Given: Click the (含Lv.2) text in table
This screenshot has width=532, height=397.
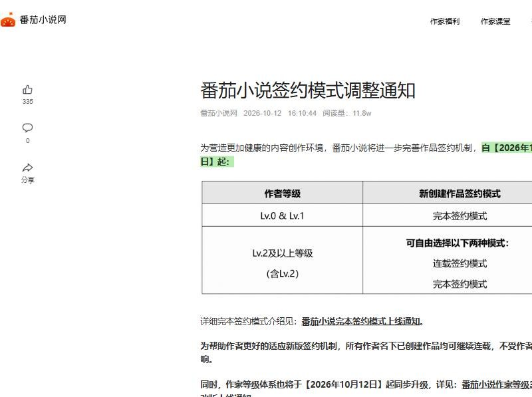Looking at the screenshot, I should point(282,273).
